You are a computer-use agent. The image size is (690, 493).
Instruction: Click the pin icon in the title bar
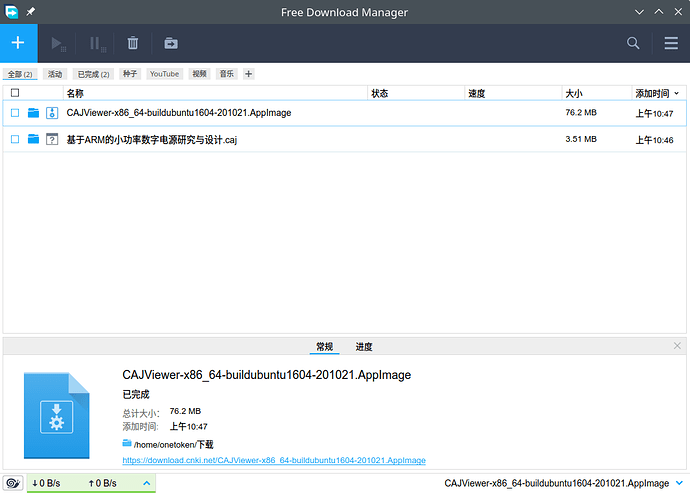[x=30, y=12]
